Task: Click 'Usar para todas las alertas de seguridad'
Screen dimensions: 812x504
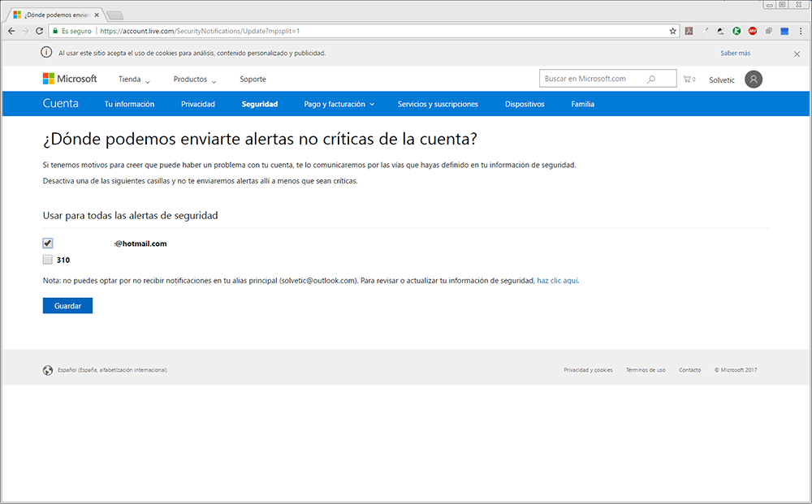Action: point(131,215)
